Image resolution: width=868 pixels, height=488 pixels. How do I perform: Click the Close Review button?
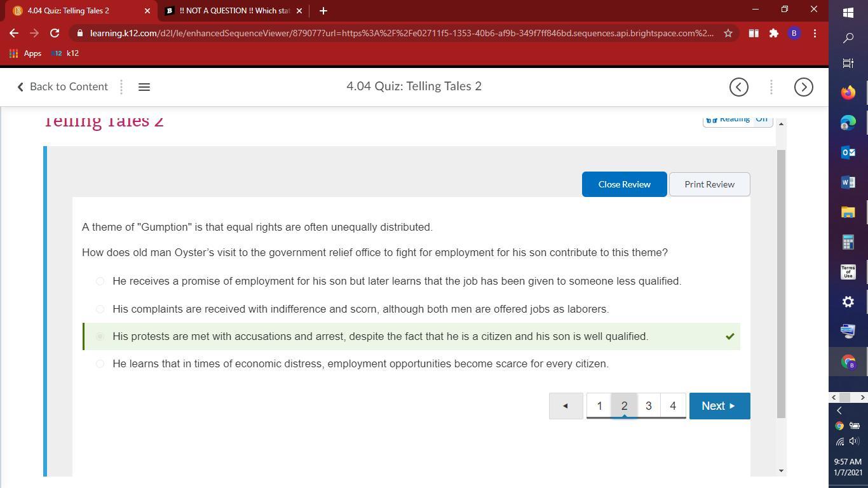tap(624, 184)
